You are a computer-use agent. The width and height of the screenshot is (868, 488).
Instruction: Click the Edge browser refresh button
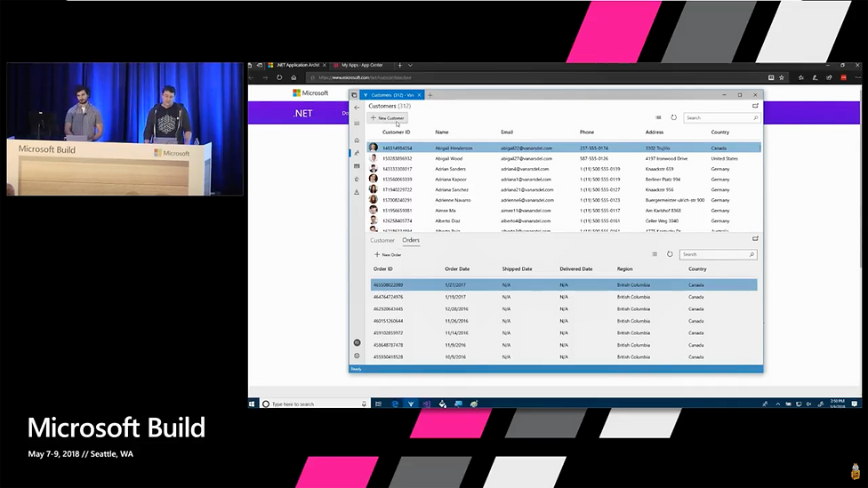coord(279,77)
